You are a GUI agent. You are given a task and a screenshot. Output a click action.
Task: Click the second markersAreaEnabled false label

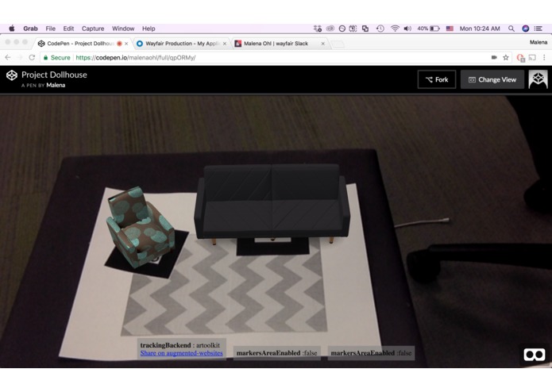371,353
